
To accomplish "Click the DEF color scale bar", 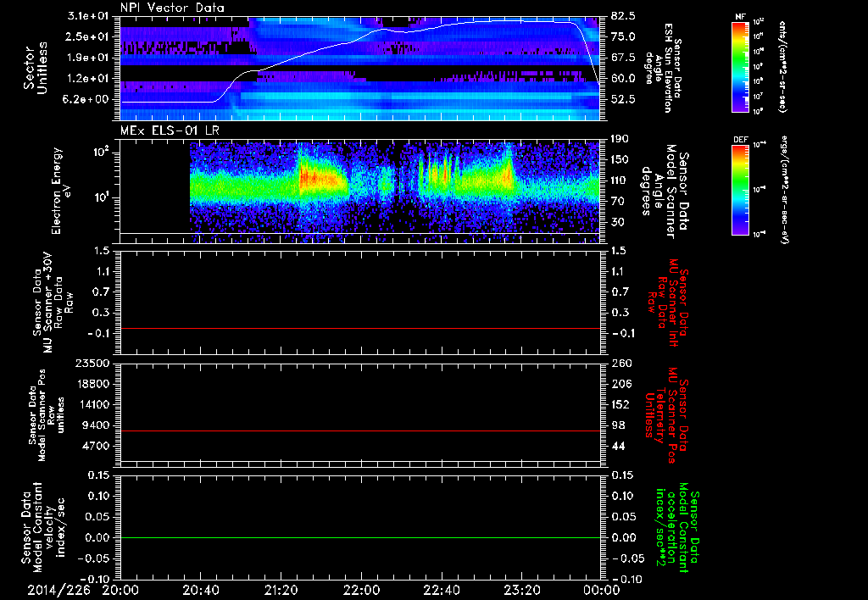I will click(740, 190).
